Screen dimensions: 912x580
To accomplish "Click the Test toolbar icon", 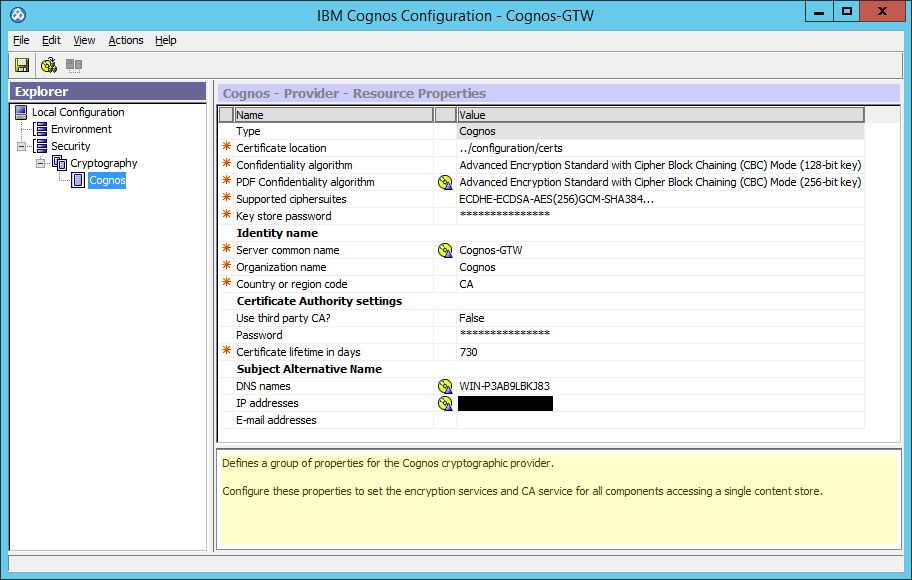I will point(49,65).
